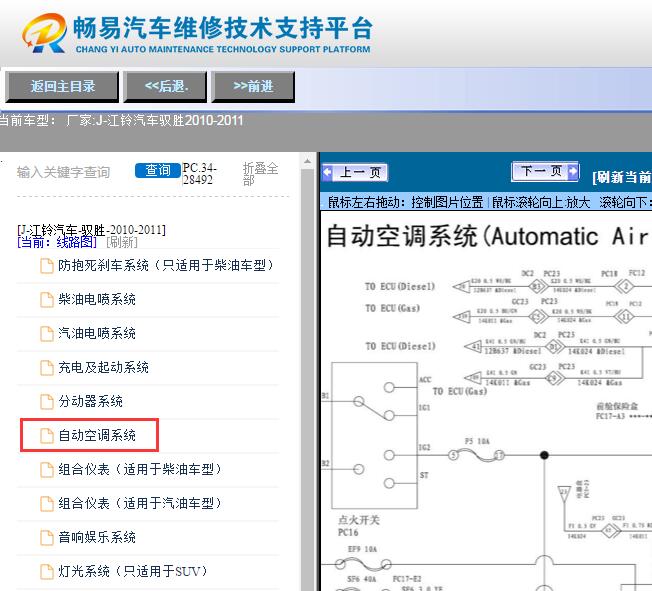Viewport: 652px width, 591px height.
Task: Open 柴油电喷系统 in the list
Action: 97,299
